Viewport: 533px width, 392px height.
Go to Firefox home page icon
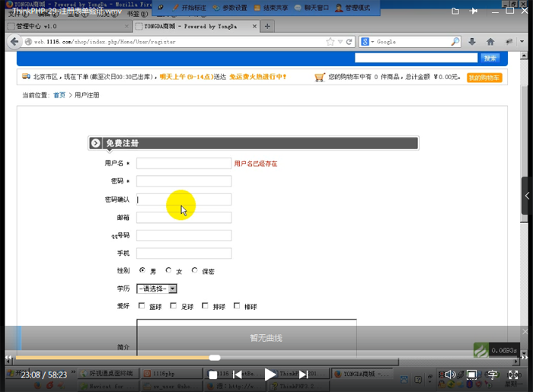(490, 42)
